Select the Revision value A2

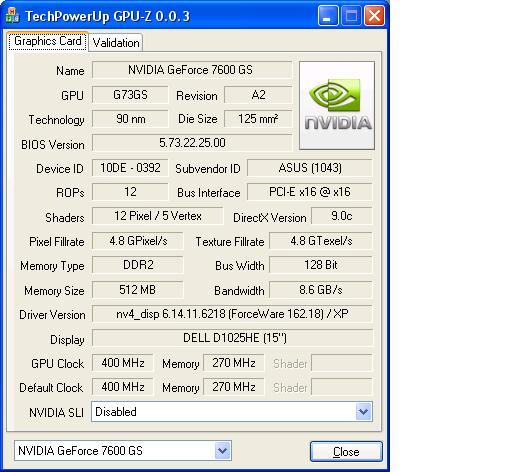tap(258, 95)
